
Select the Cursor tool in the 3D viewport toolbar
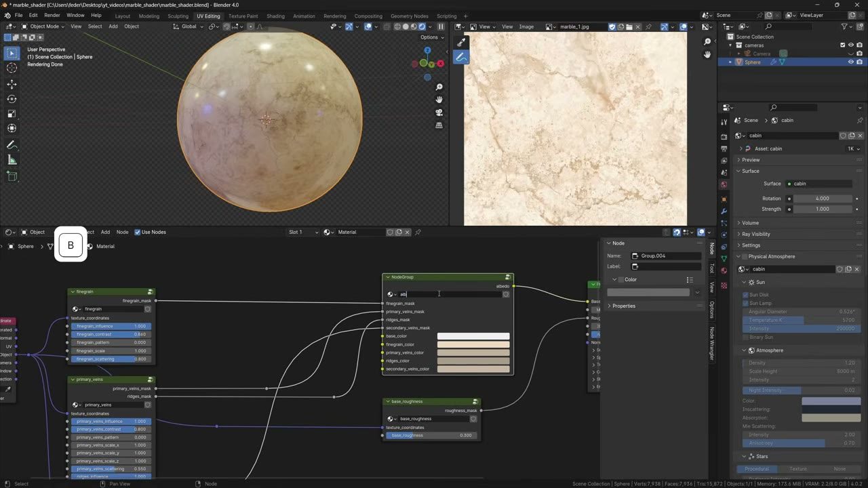(x=12, y=68)
